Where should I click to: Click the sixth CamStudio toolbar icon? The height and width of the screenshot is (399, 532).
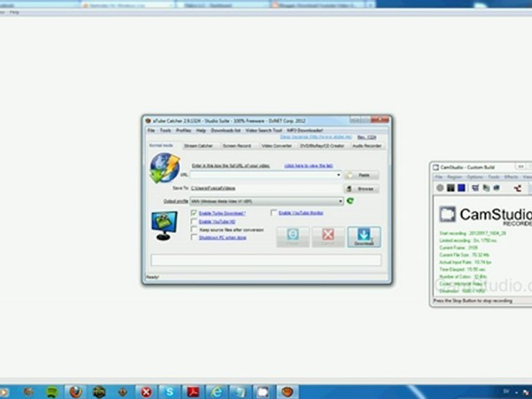[497, 188]
